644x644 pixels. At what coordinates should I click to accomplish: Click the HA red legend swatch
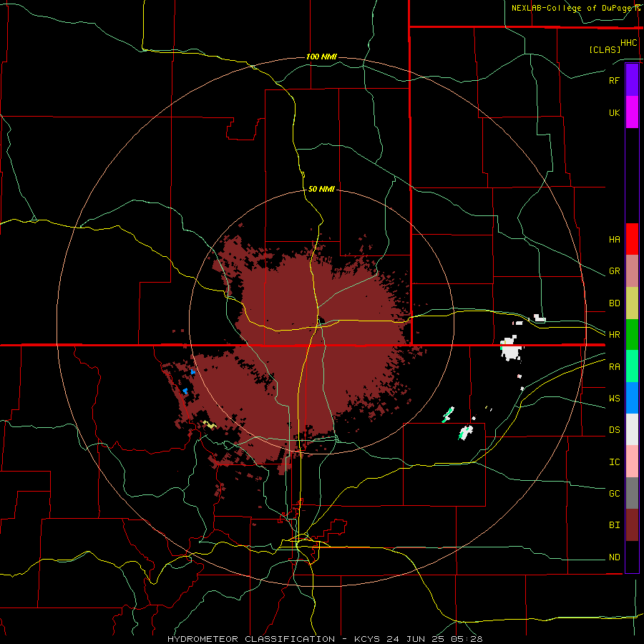(x=632, y=239)
